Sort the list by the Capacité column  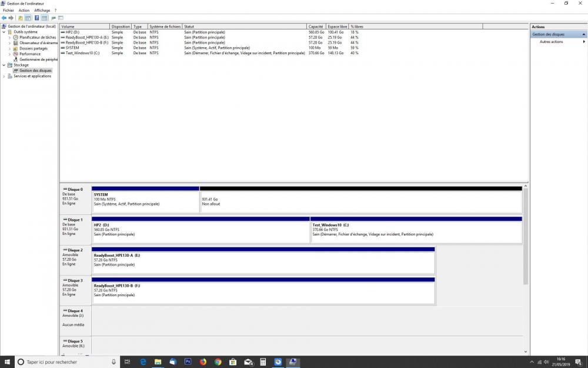pos(316,26)
